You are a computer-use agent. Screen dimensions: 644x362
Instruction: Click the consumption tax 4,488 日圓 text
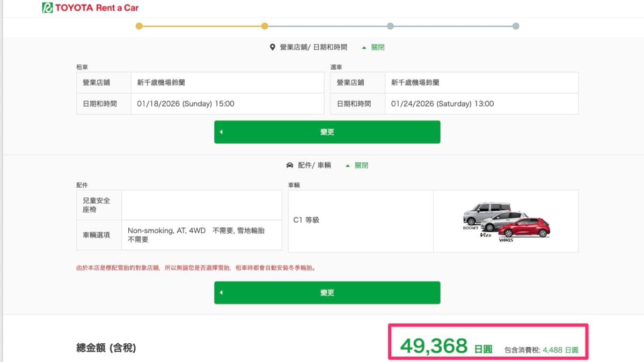coord(560,350)
